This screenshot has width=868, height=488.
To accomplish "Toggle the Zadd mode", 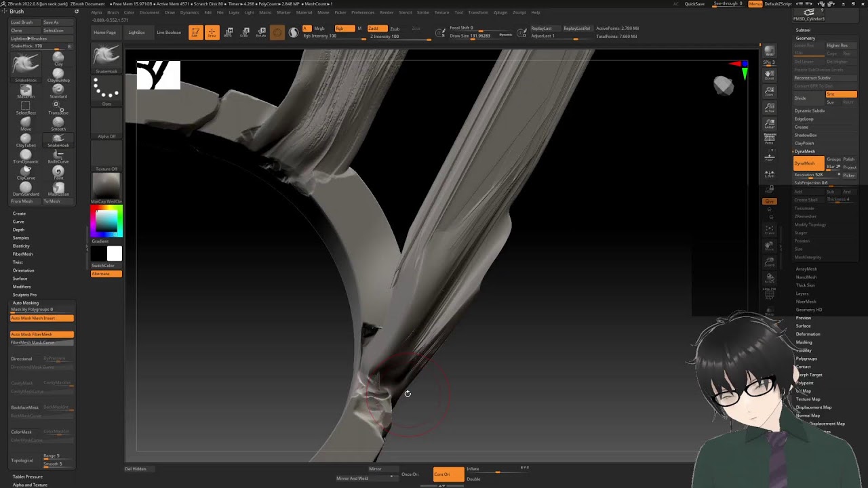I will pos(376,28).
